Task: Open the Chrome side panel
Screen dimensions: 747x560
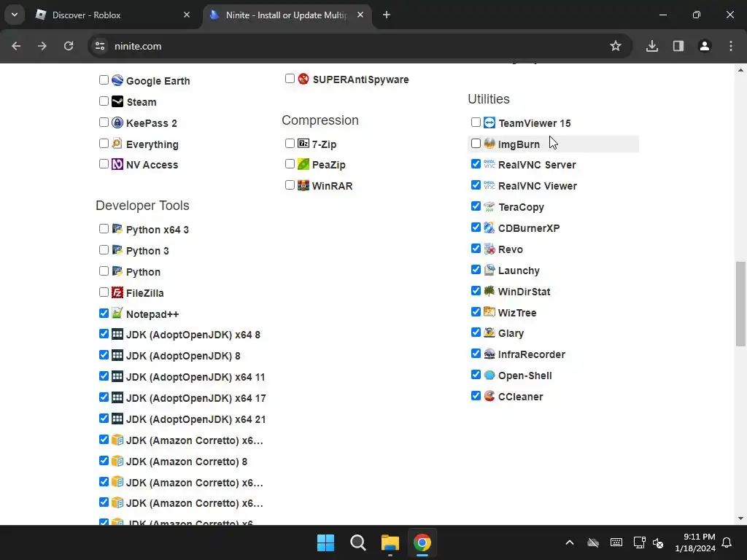Action: coord(678,46)
